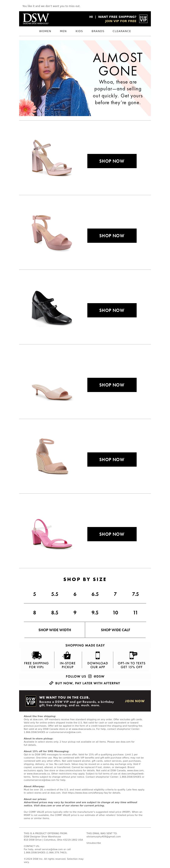Click the Shop Wide Width link
The height and width of the screenshot is (868, 170).
(x=55, y=629)
